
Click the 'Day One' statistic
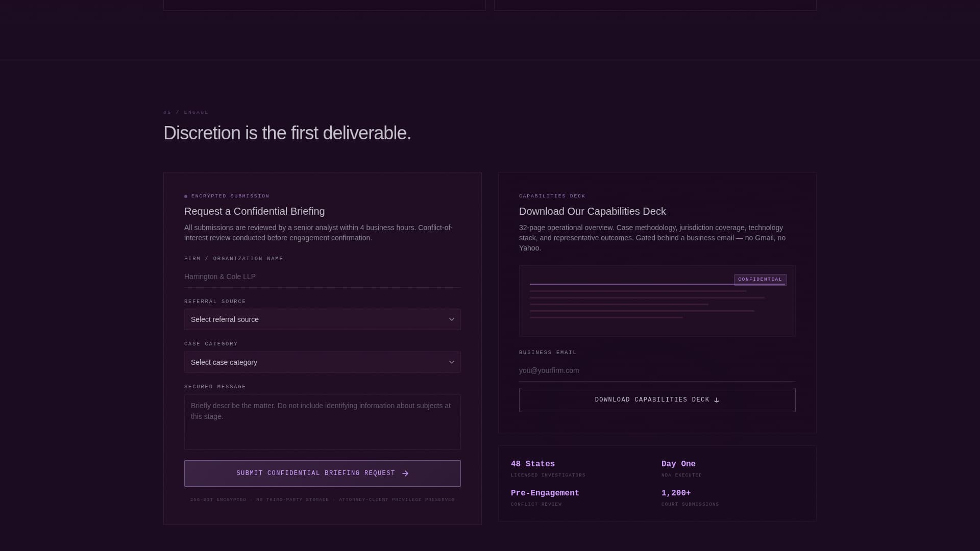(x=678, y=464)
